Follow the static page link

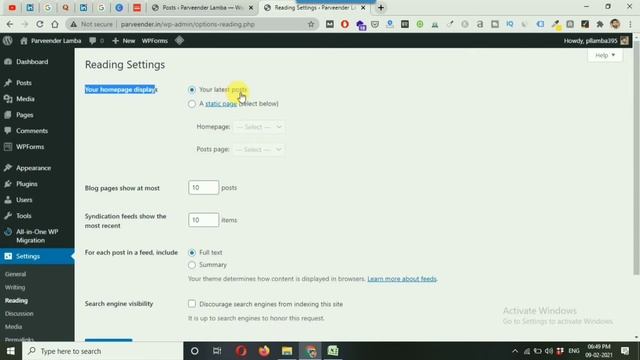pyautogui.click(x=221, y=104)
